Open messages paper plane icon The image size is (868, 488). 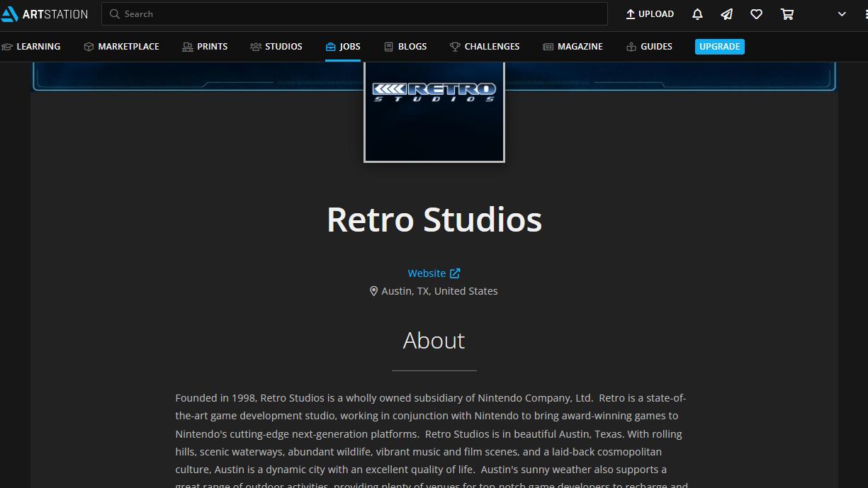coord(727,14)
